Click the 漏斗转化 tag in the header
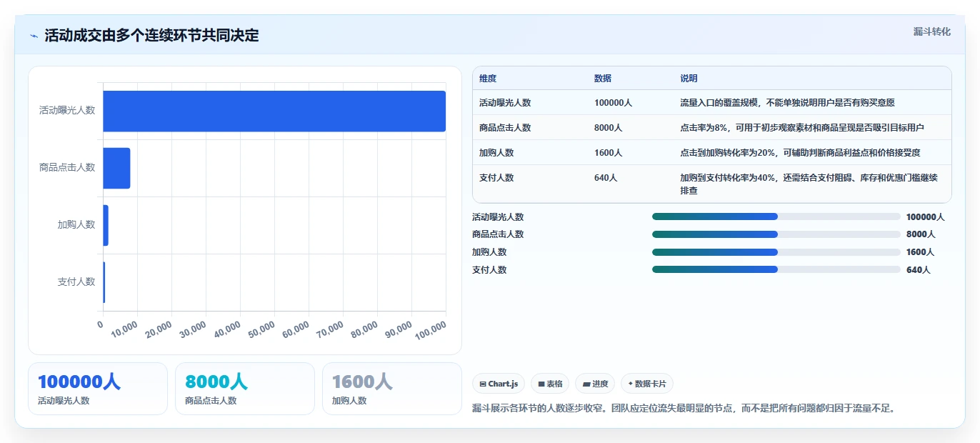 [x=931, y=31]
